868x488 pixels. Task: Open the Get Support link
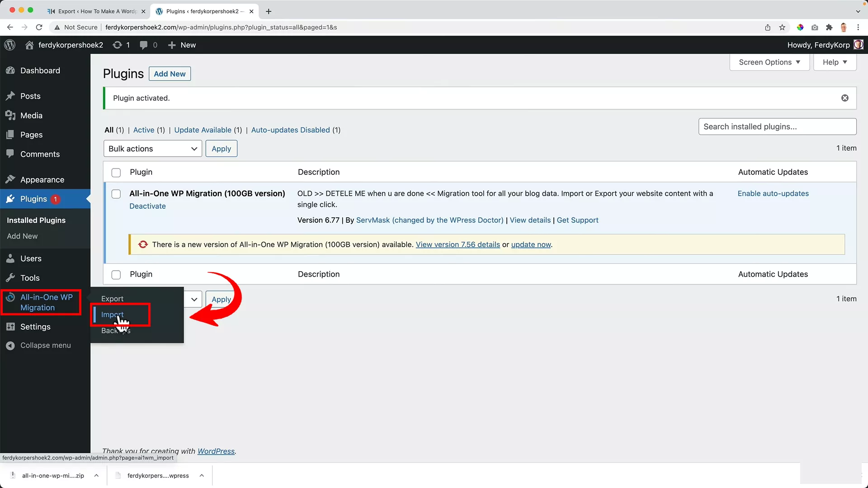pos(577,220)
